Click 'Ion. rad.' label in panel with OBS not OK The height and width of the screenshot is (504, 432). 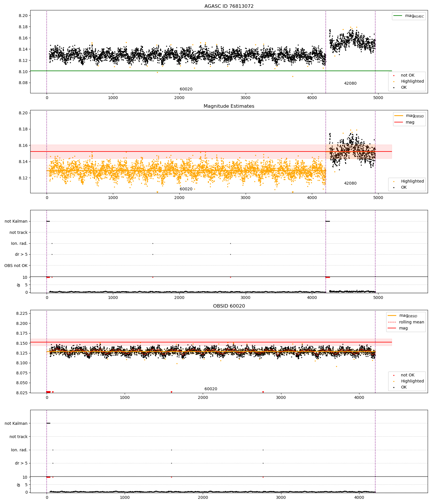[x=19, y=244]
